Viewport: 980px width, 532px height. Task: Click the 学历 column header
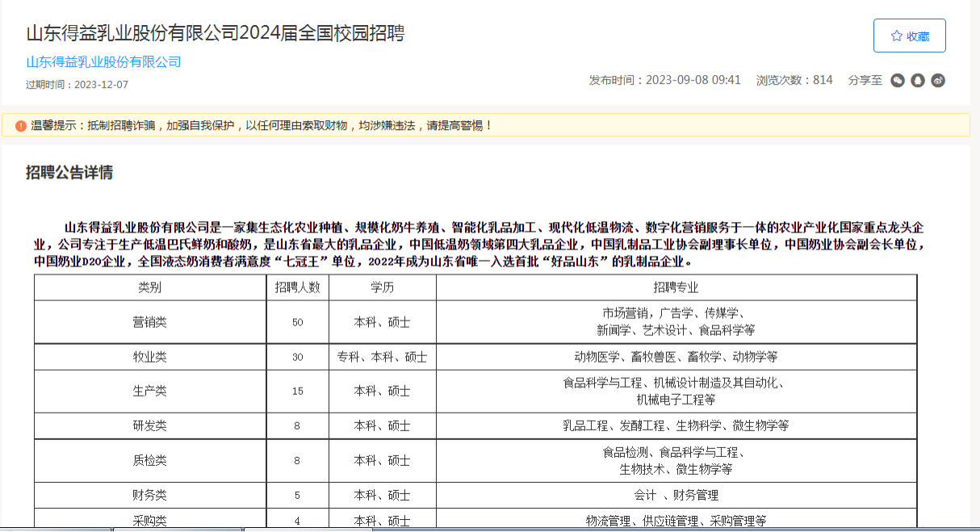(382, 287)
